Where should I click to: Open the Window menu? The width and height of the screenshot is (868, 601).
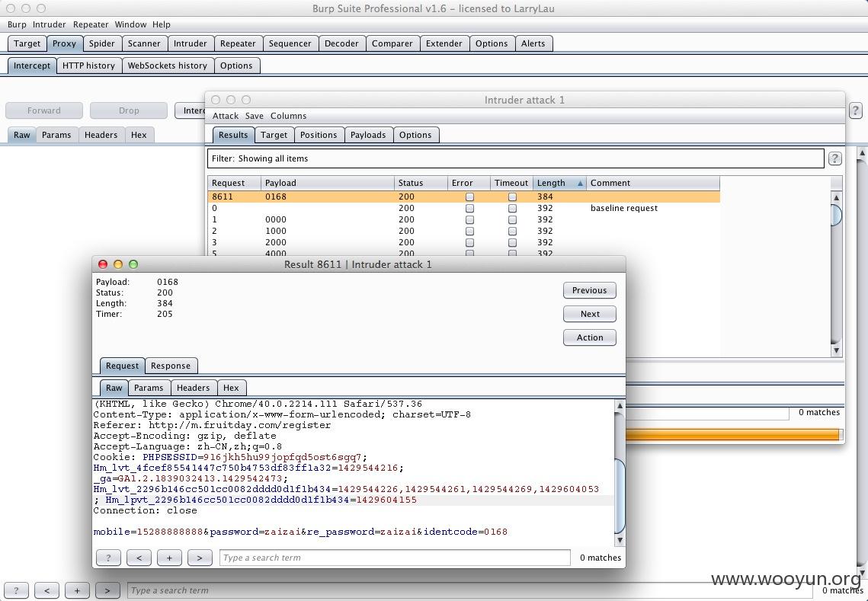click(130, 24)
